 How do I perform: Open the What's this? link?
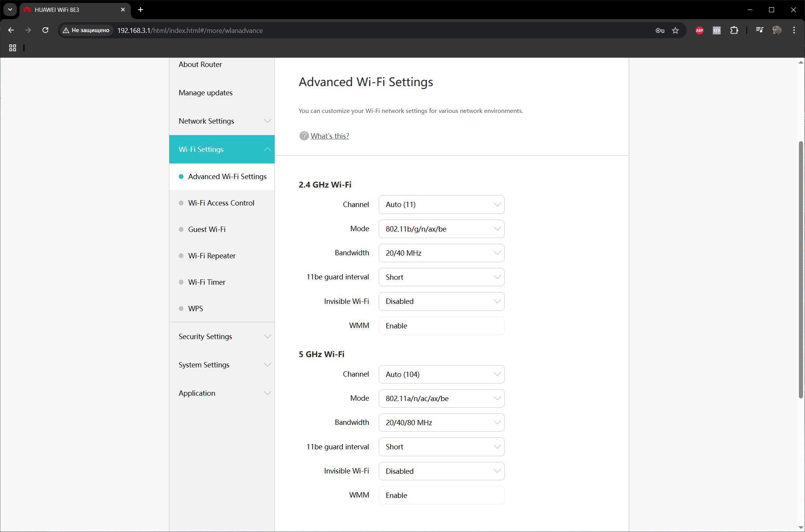[330, 136]
